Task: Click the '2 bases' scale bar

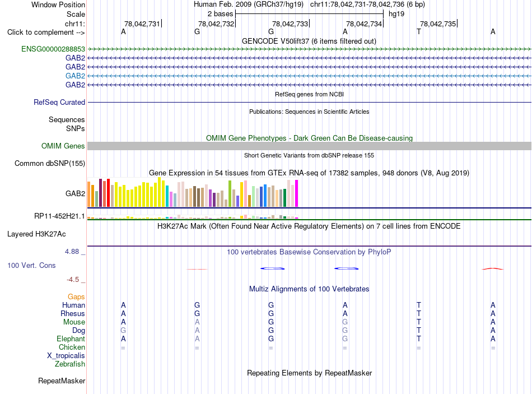Action: [309, 14]
